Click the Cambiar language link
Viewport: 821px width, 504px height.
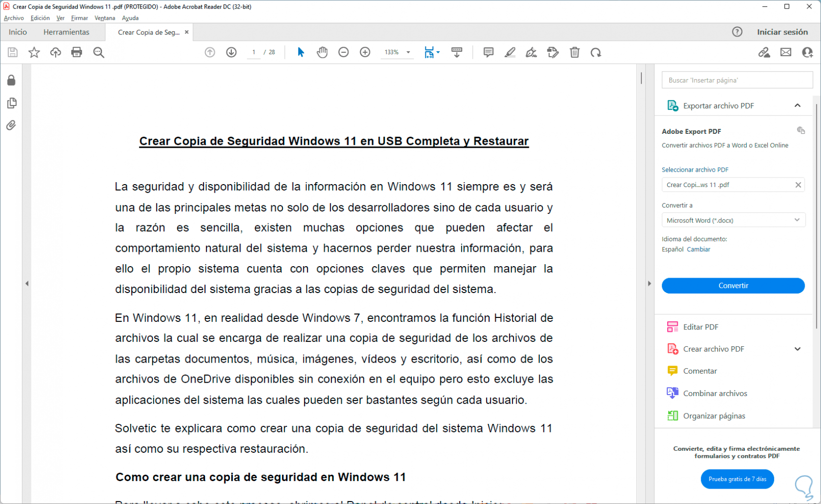point(699,249)
